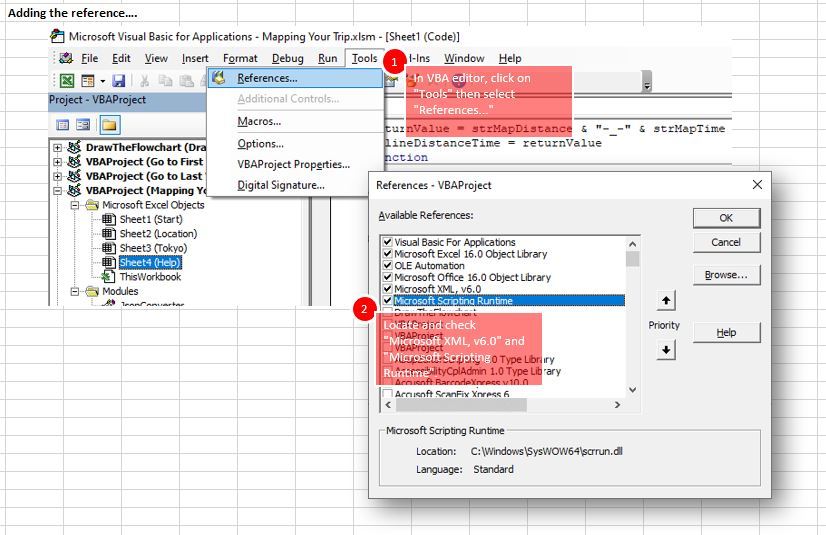Uncheck Visual Basic For Applications reference
Screen dimensions: 826x535
[x=388, y=242]
